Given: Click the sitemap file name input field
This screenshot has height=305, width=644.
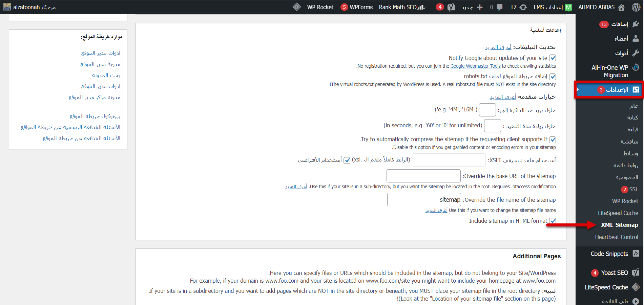Looking at the screenshot, I should 424,200.
